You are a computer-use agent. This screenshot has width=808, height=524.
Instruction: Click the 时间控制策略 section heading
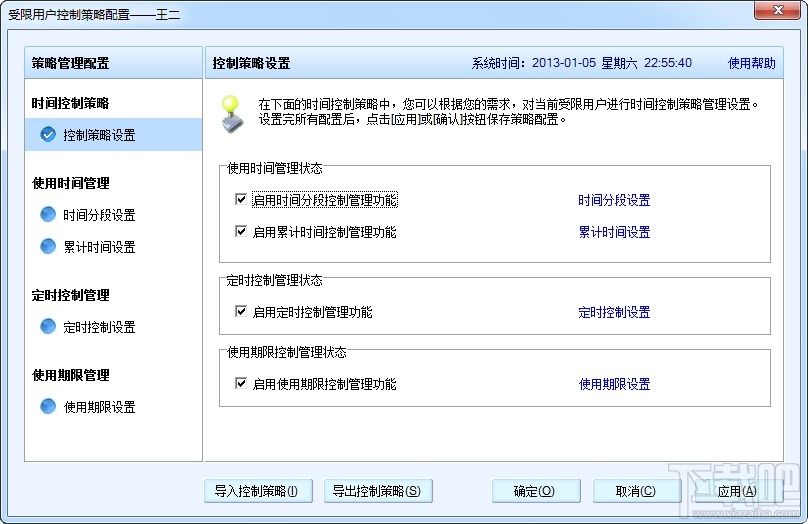point(70,103)
